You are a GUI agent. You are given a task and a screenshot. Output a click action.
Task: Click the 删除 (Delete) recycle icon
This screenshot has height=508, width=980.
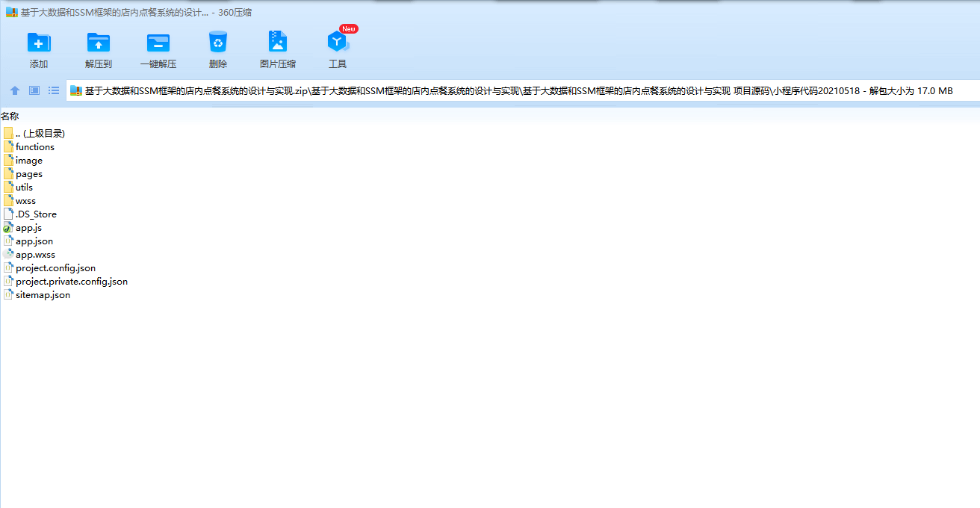click(218, 43)
